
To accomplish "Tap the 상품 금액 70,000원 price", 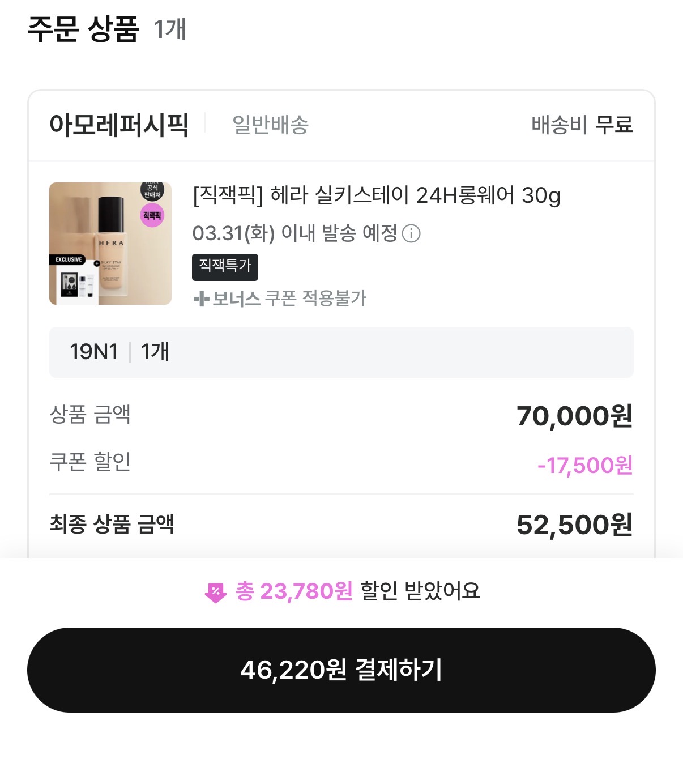I will click(574, 416).
